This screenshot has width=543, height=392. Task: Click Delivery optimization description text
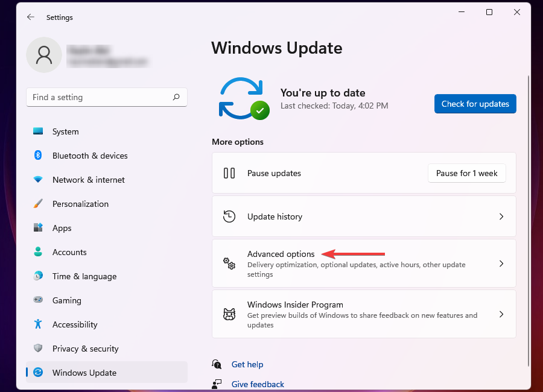point(357,270)
